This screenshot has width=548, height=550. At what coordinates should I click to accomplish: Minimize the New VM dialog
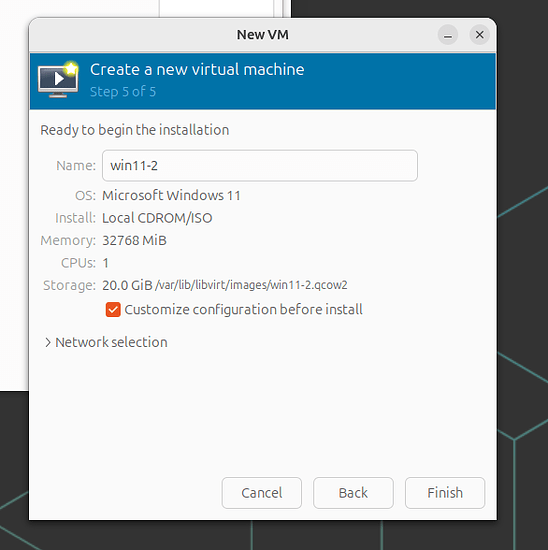coord(448,35)
